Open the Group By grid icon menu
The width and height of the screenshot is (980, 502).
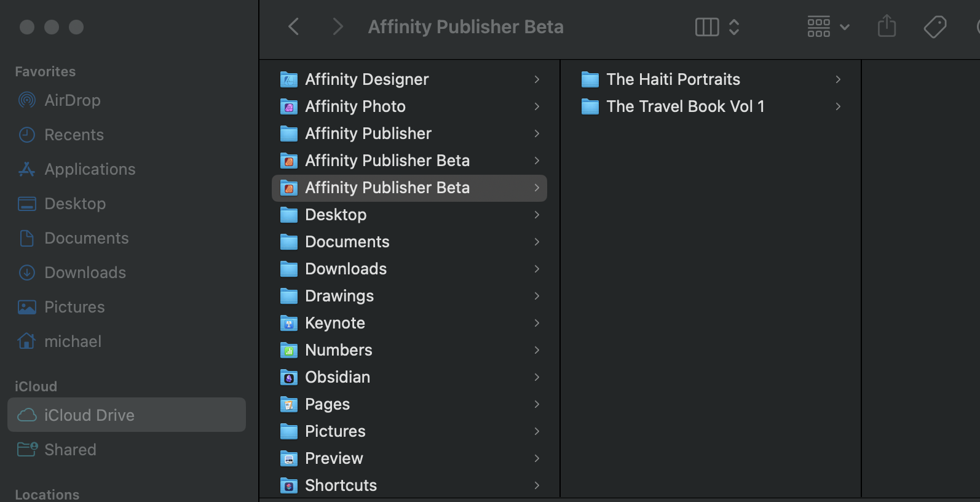point(828,27)
